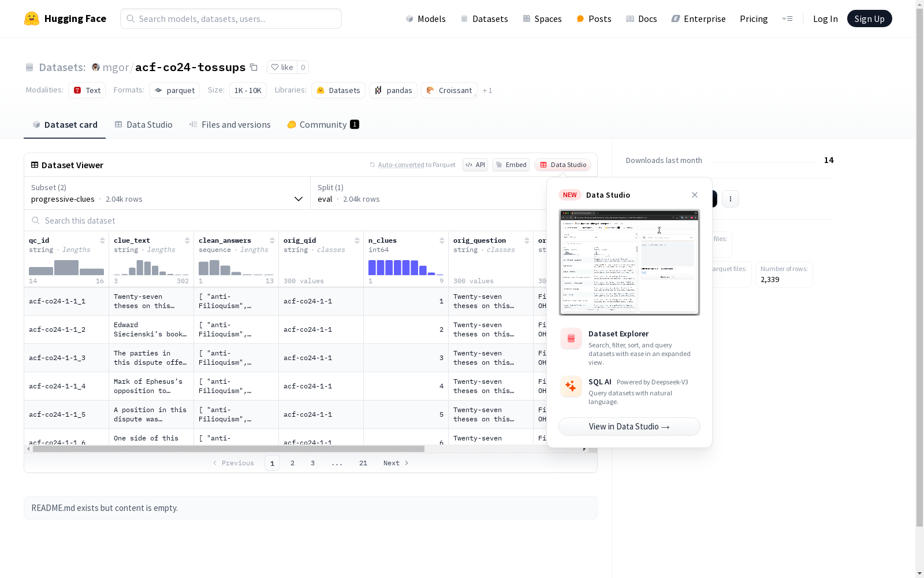The height and width of the screenshot is (578, 924).
Task: Sort by the orig_question column
Action: [527, 240]
